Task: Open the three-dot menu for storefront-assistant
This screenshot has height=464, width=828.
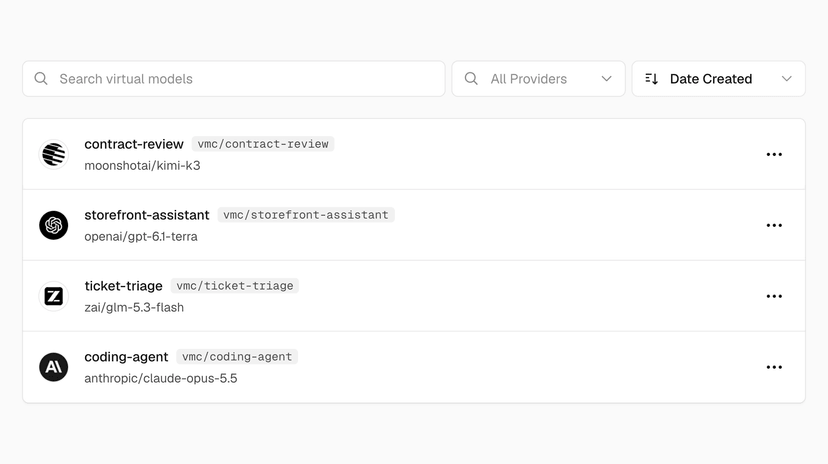Action: 774,225
